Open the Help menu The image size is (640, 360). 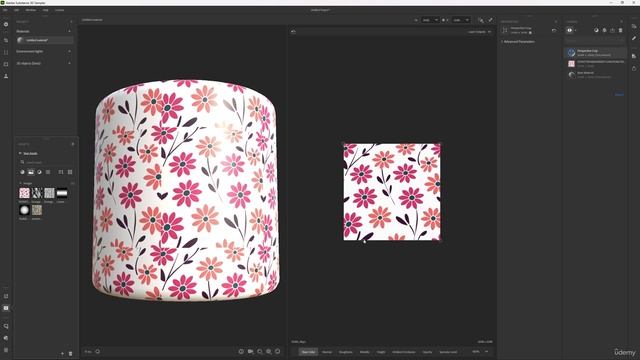(x=45, y=10)
